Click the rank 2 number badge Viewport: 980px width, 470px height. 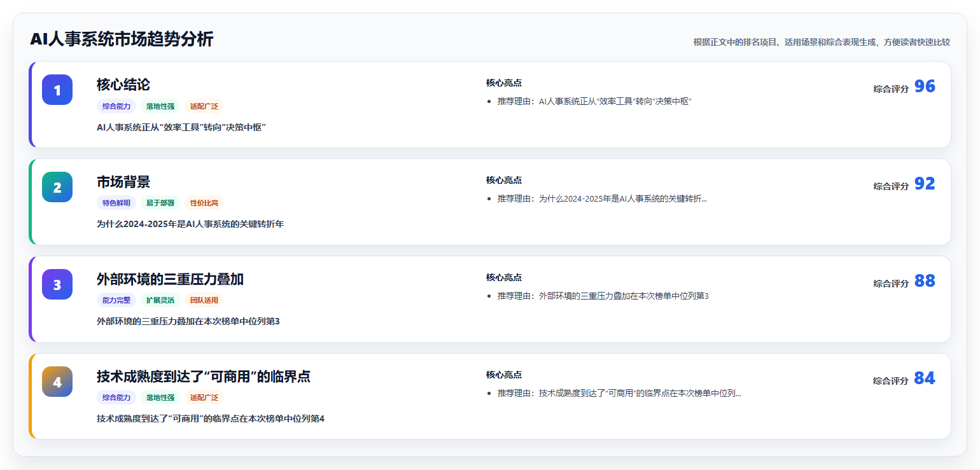(57, 187)
